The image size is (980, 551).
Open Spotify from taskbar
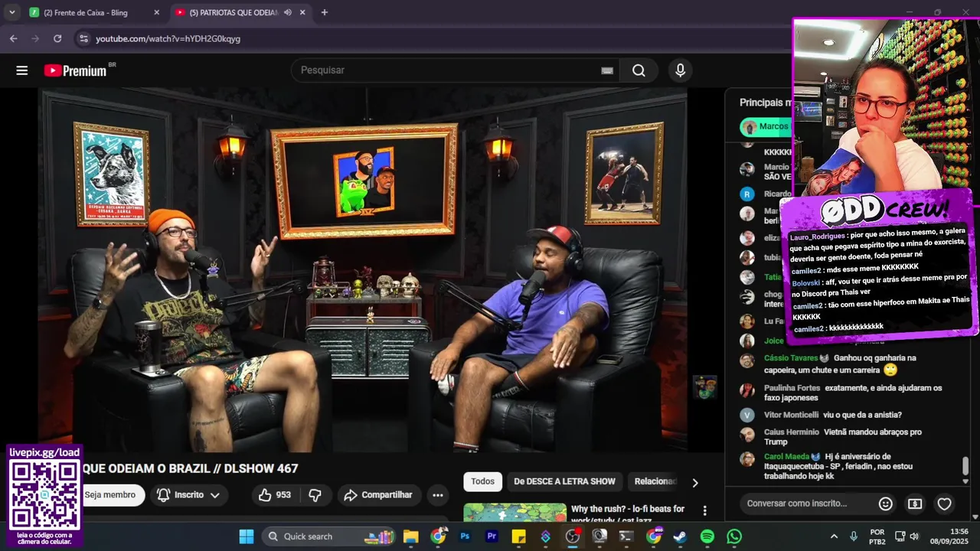pos(707,536)
